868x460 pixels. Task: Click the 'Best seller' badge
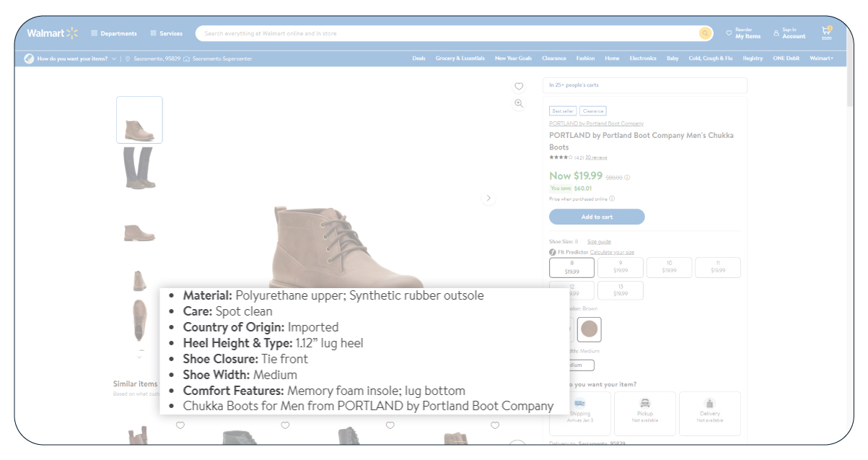pyautogui.click(x=562, y=111)
